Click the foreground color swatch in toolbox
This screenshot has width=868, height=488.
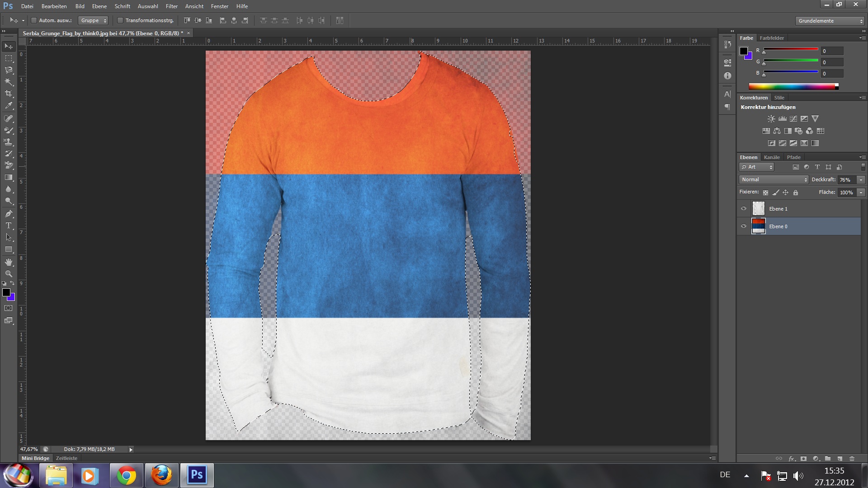(6, 292)
